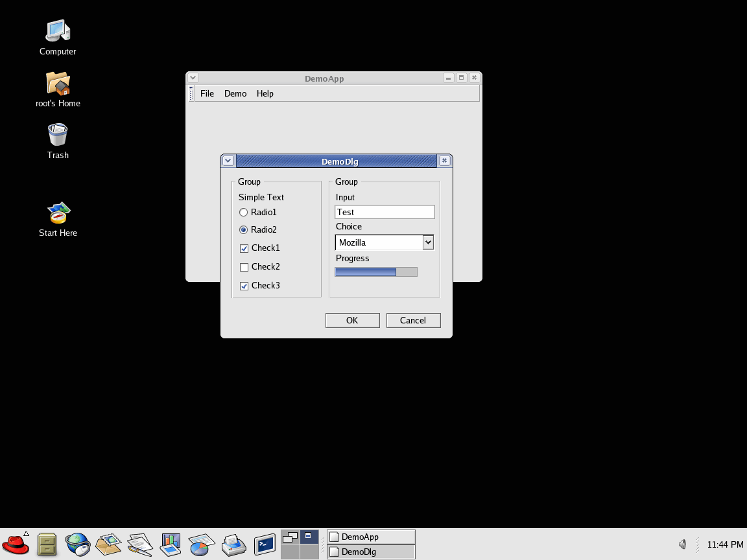This screenshot has width=747, height=560.
Task: Open the Demo menu
Action: tap(235, 94)
